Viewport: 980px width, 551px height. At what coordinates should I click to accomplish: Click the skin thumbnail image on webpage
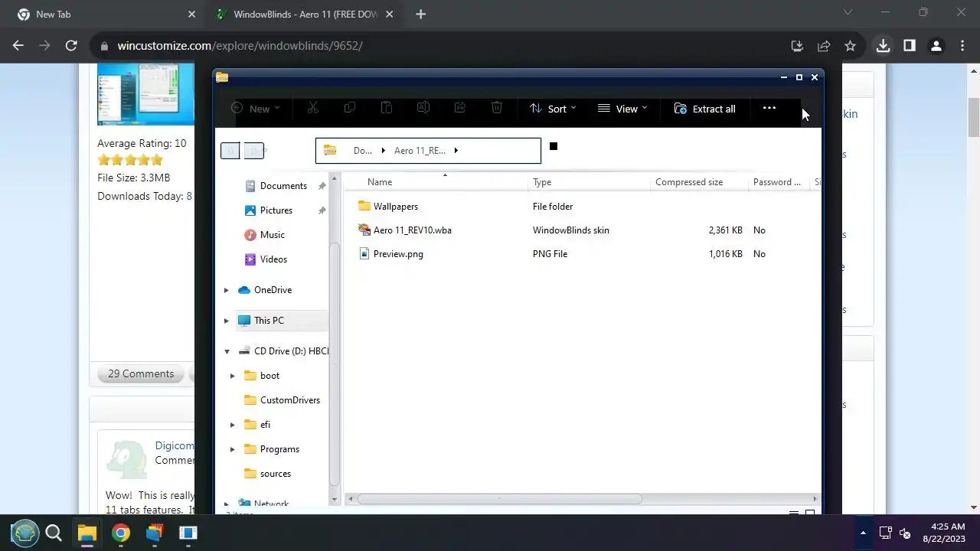tap(145, 94)
